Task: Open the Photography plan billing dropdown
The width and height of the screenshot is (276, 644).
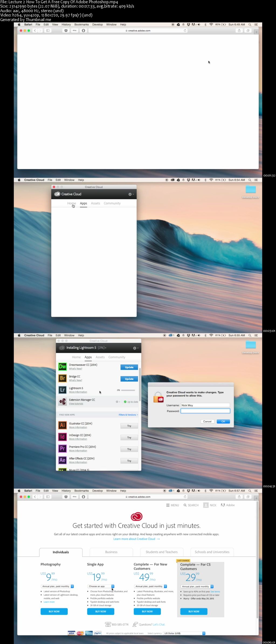Action: tap(58, 586)
